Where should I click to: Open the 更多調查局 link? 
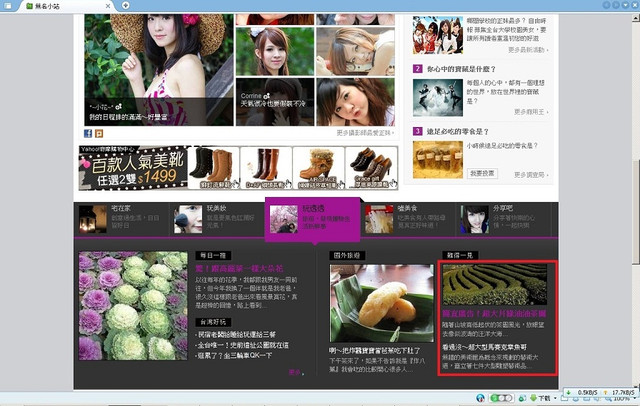tap(531, 175)
